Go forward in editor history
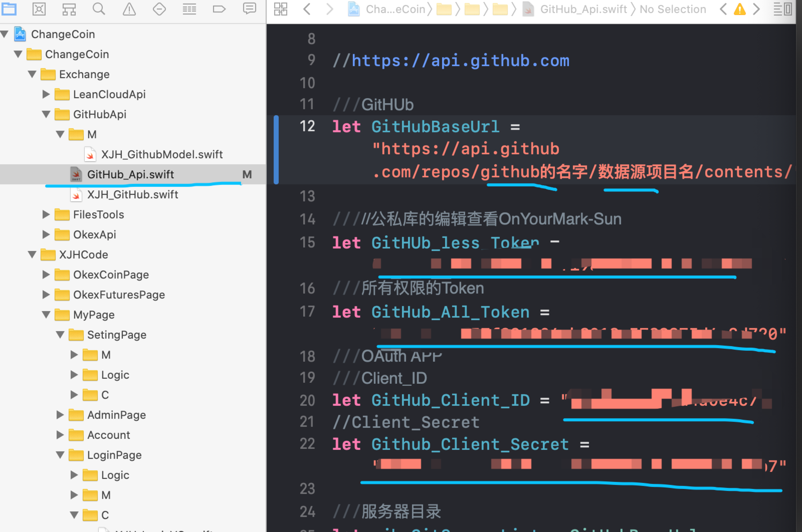This screenshot has height=532, width=802. [x=330, y=9]
